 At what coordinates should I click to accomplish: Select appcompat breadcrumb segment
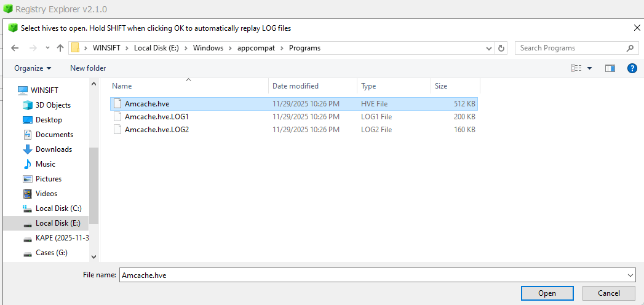click(256, 48)
